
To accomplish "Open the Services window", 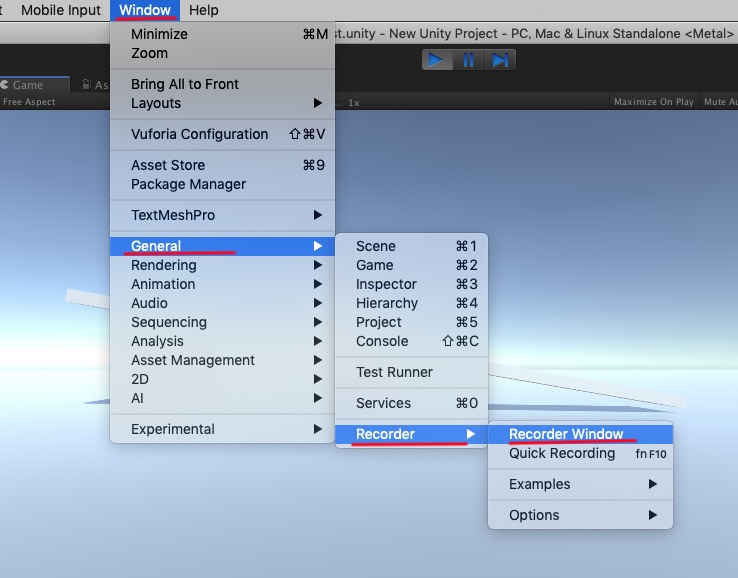I will pos(411,403).
